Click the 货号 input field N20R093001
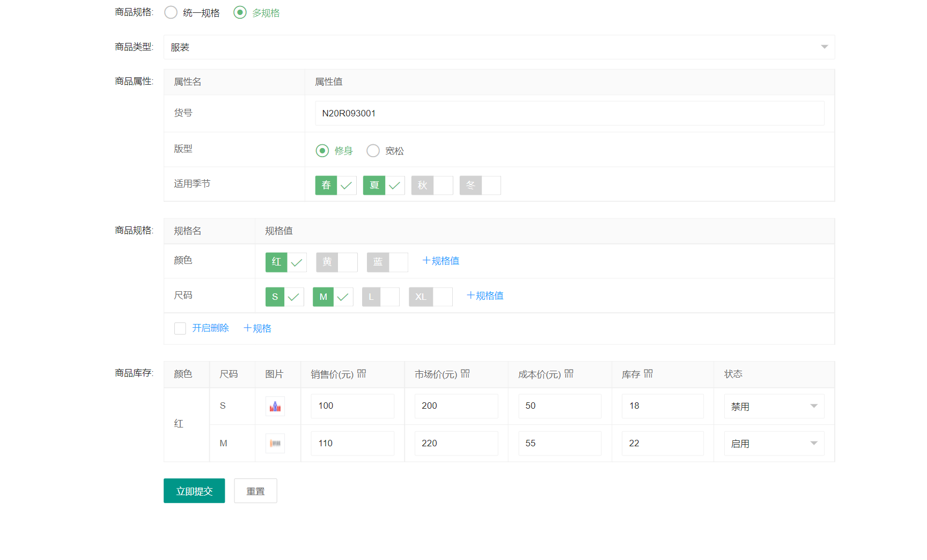927x560 pixels. (569, 113)
